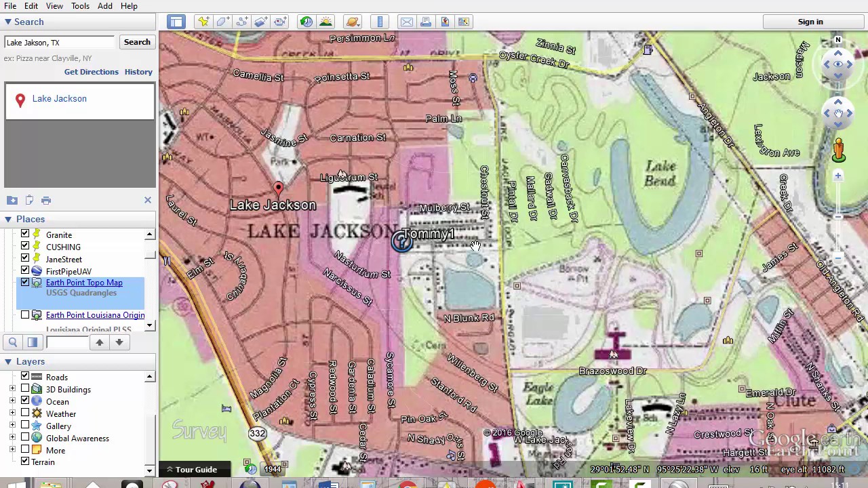This screenshot has width=868, height=488.
Task: Move Places selection down arrow
Action: [119, 342]
